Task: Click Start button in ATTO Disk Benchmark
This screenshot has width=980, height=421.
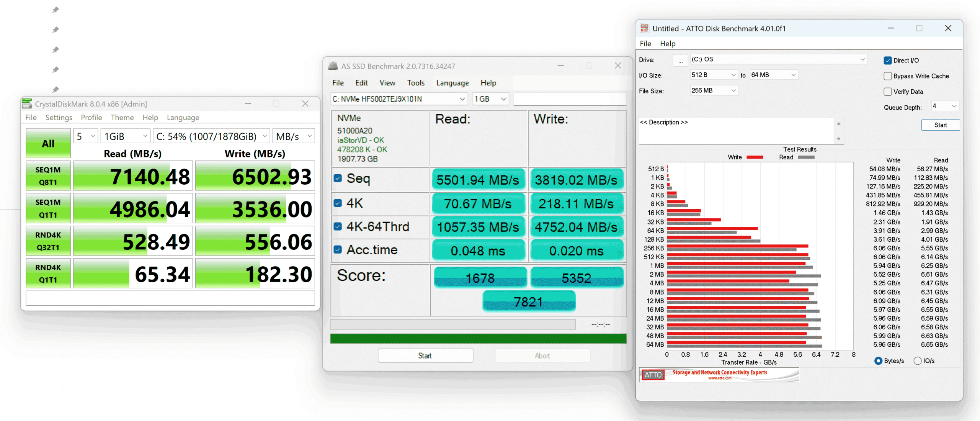Action: coord(940,125)
